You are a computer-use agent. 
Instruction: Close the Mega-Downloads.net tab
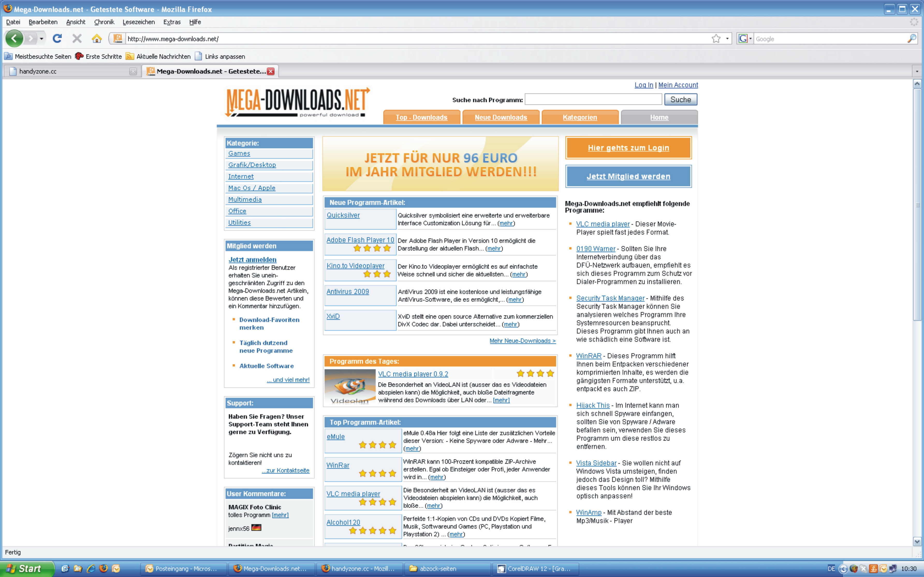(x=271, y=71)
